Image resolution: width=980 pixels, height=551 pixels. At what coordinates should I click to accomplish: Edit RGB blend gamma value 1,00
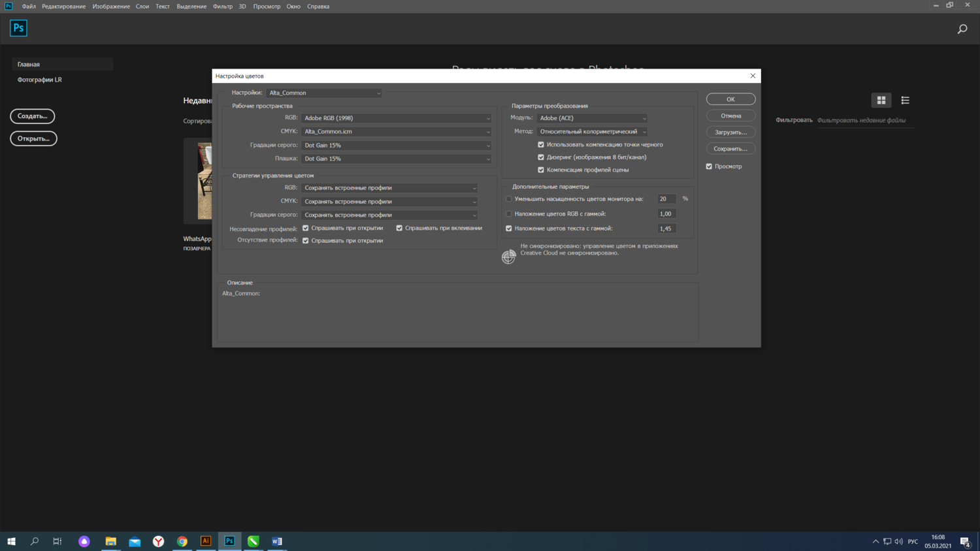point(666,214)
